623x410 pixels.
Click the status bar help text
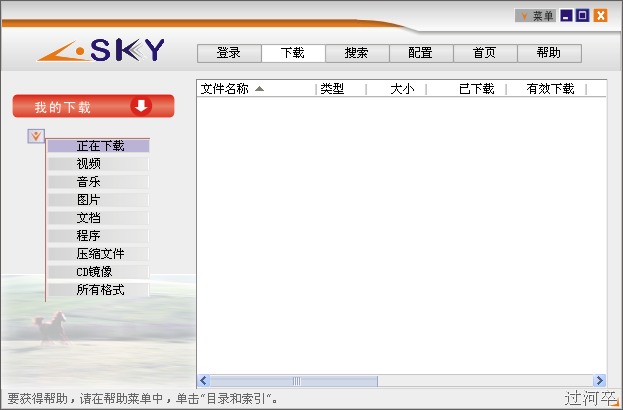pyautogui.click(x=142, y=398)
